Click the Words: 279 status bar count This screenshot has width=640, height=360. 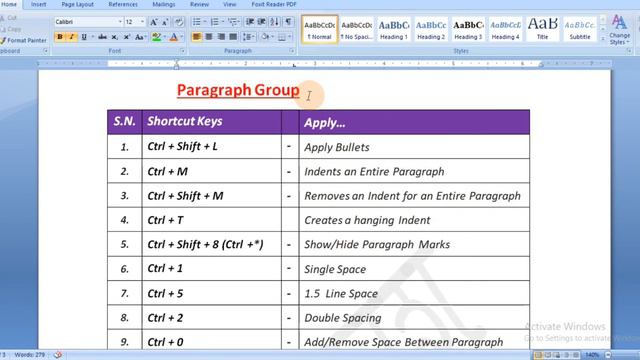click(x=29, y=355)
